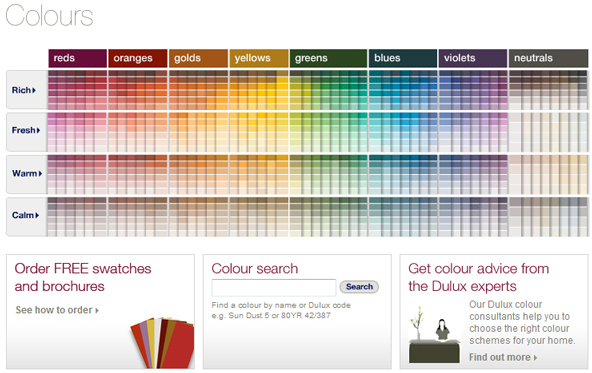Open Get colour advice from the Dulux experts
This screenshot has height=373, width=592.
point(479,277)
